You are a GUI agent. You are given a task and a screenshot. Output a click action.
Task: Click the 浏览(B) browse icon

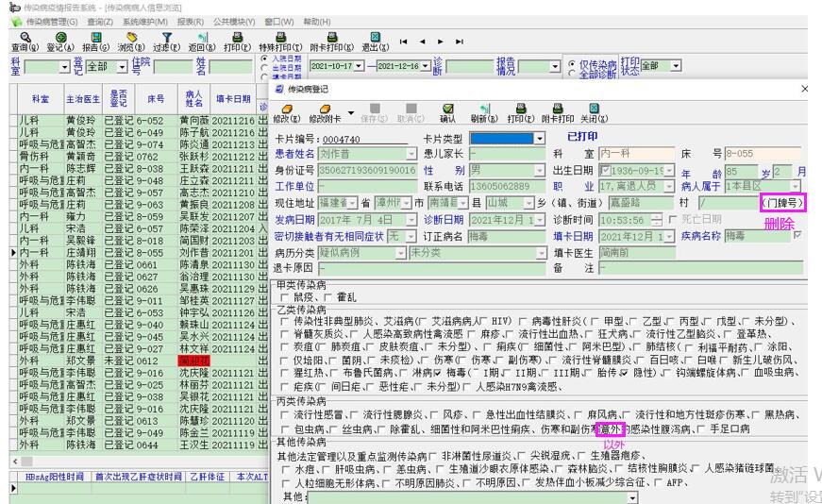pyautogui.click(x=131, y=37)
